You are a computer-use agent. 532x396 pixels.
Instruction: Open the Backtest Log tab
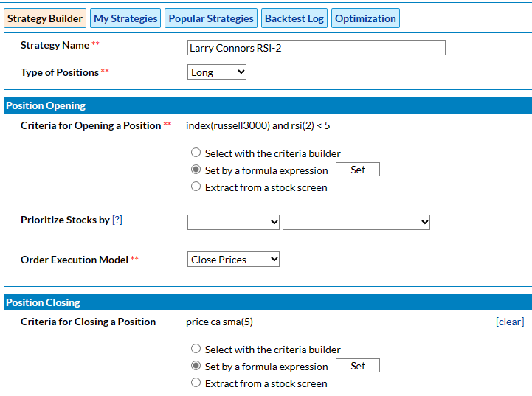294,18
